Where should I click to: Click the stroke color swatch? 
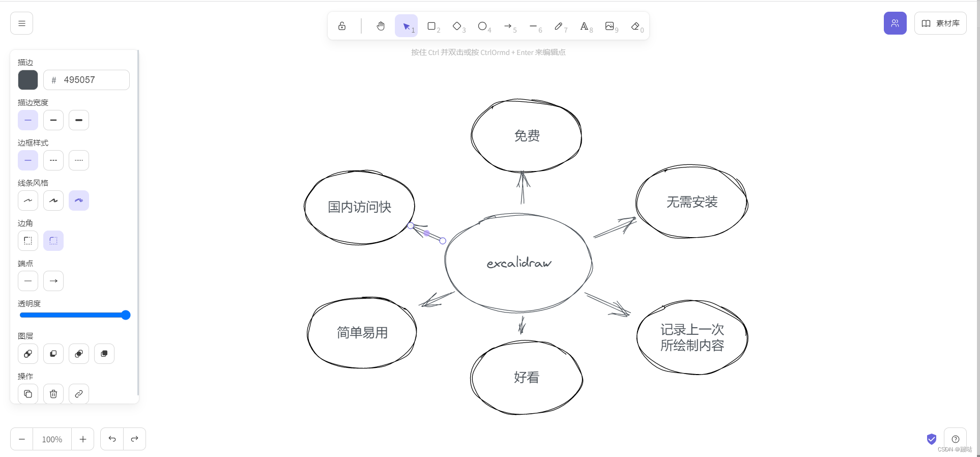[x=28, y=80]
